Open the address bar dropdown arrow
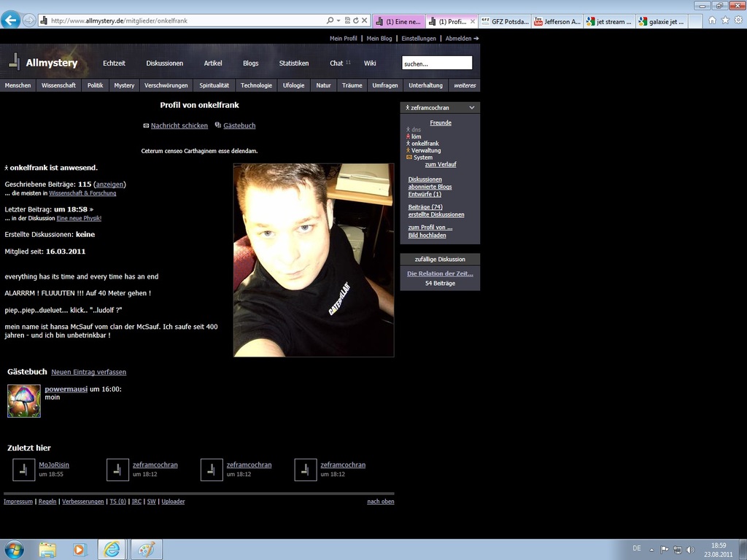 click(338, 20)
